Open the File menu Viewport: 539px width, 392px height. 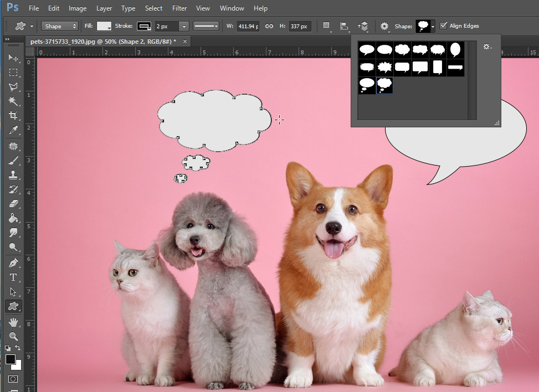(34, 8)
